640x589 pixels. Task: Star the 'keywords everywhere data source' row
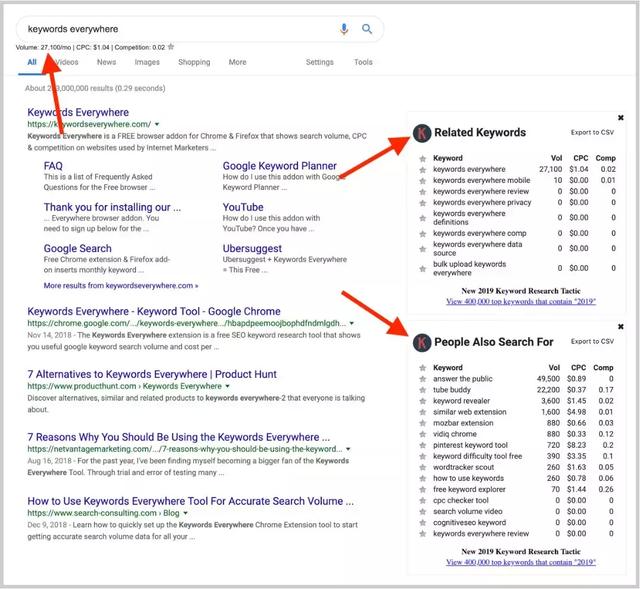coord(422,249)
